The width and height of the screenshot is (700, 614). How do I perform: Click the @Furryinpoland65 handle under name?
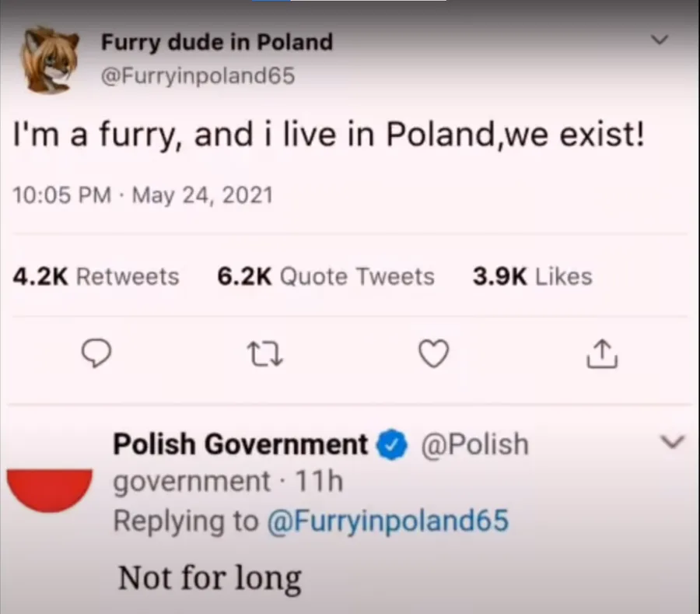198,75
